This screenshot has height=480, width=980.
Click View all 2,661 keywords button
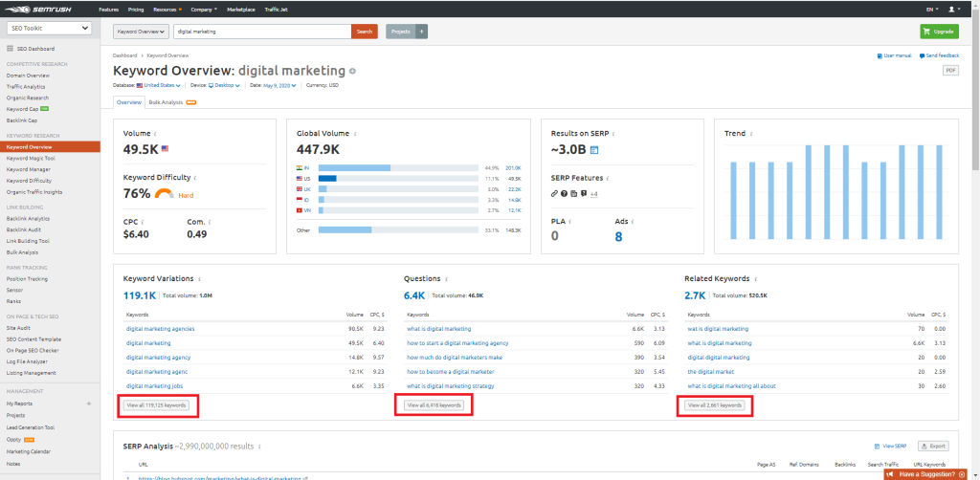tap(714, 405)
